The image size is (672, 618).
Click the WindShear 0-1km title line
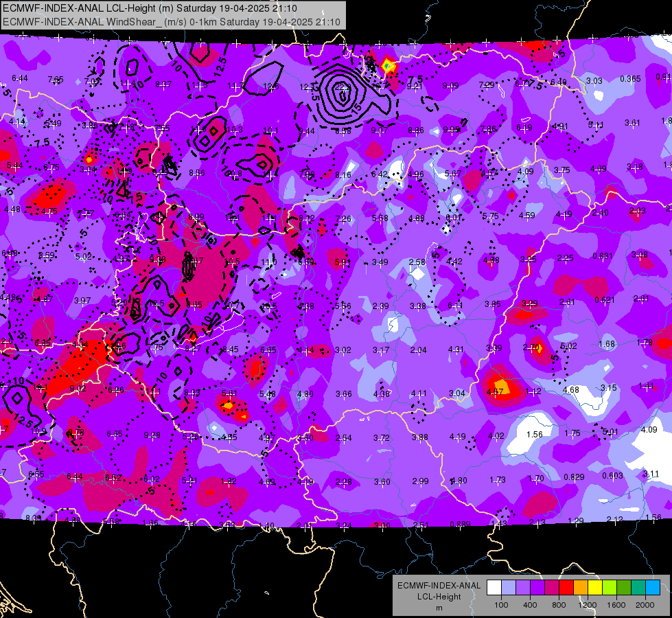172,22
